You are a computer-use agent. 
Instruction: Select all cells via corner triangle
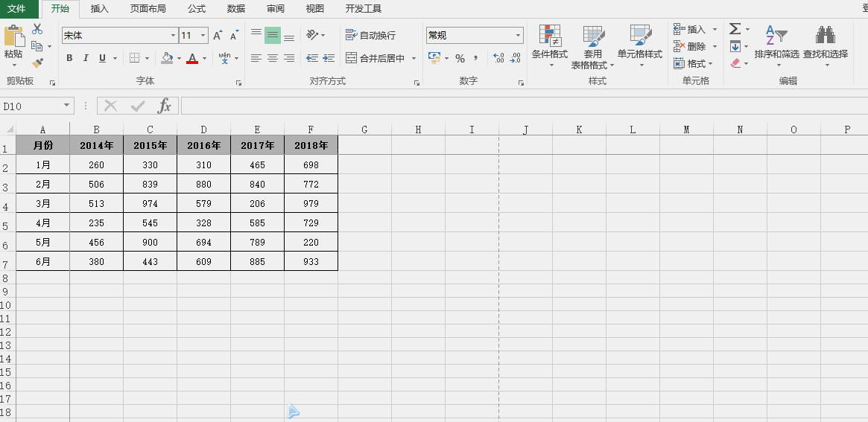[x=10, y=130]
